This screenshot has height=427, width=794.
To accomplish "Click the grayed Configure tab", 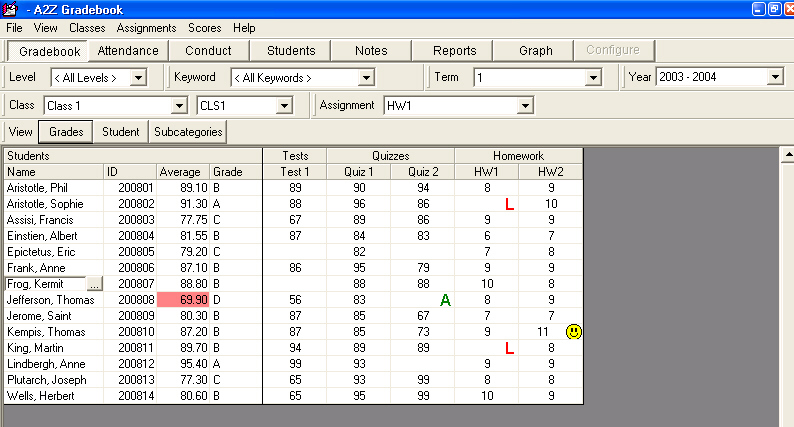I will [x=613, y=50].
